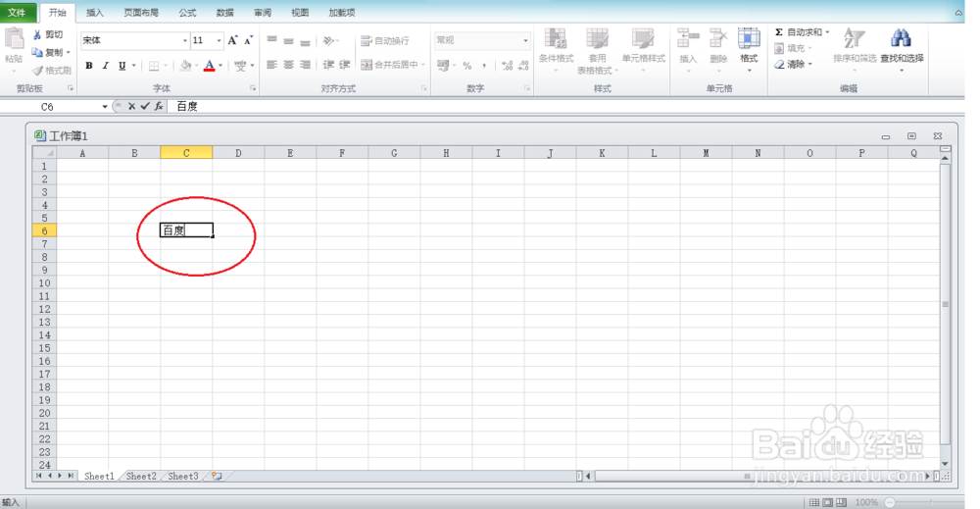The image size is (980, 509).
Task: Switch to the Page Layout (页面布局) tab
Action: [141, 13]
